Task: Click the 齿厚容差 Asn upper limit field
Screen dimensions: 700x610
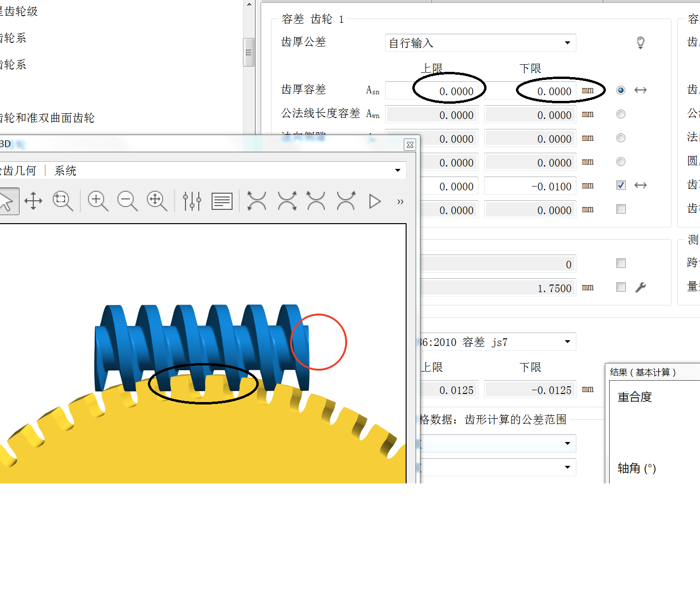Action: [432, 90]
